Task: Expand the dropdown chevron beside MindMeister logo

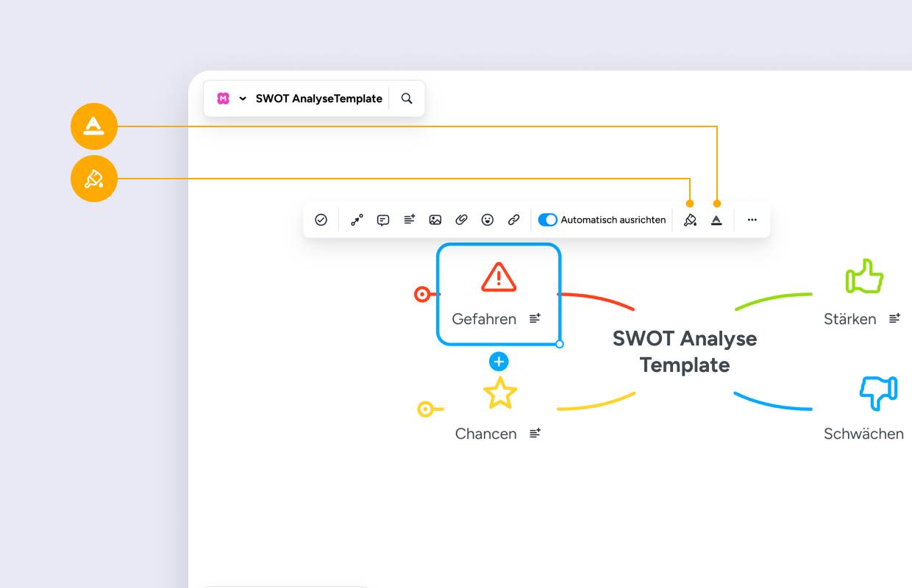Action: pyautogui.click(x=243, y=98)
